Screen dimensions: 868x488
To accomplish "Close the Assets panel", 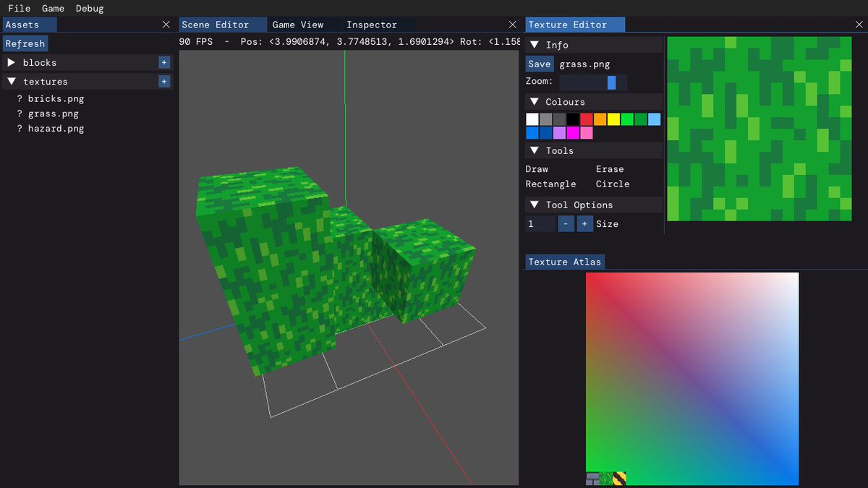I will click(166, 25).
